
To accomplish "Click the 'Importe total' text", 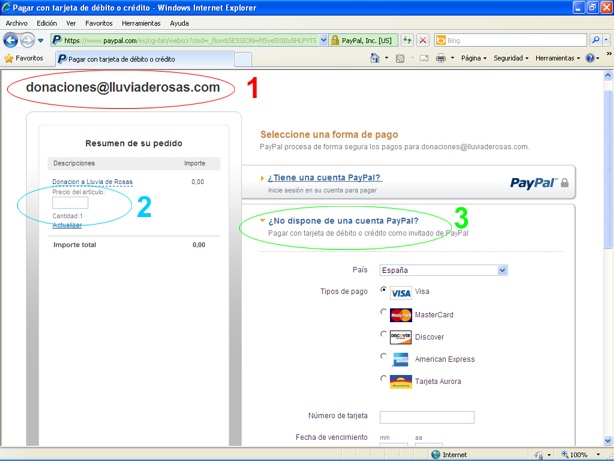I will point(75,245).
